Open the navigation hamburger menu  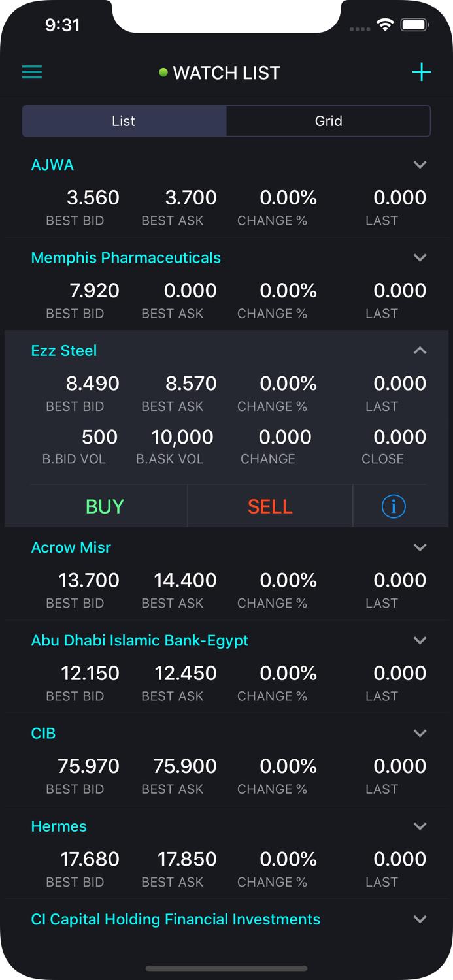(x=31, y=72)
